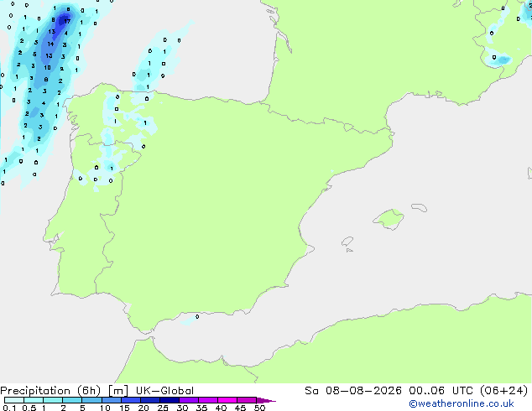
Task: Click the '10' precipitation value on the map
Action: pyautogui.click(x=47, y=67)
